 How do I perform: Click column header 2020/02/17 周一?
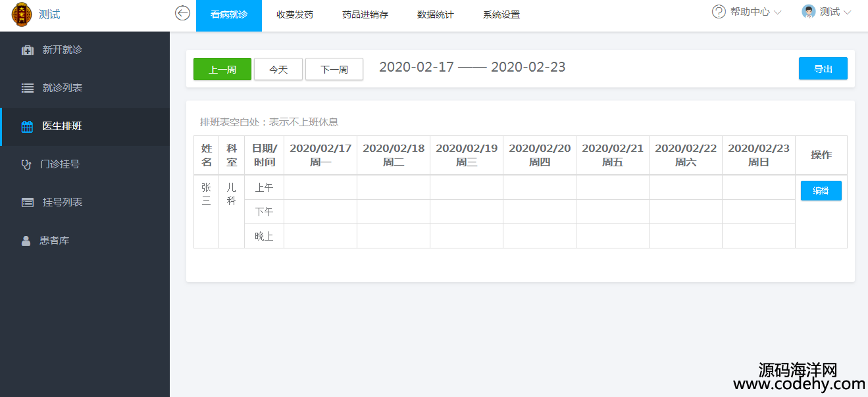(x=320, y=155)
